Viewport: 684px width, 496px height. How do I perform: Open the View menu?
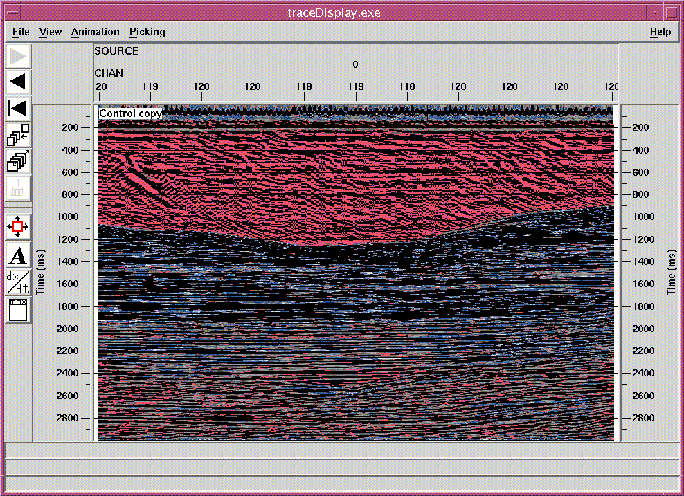point(50,32)
